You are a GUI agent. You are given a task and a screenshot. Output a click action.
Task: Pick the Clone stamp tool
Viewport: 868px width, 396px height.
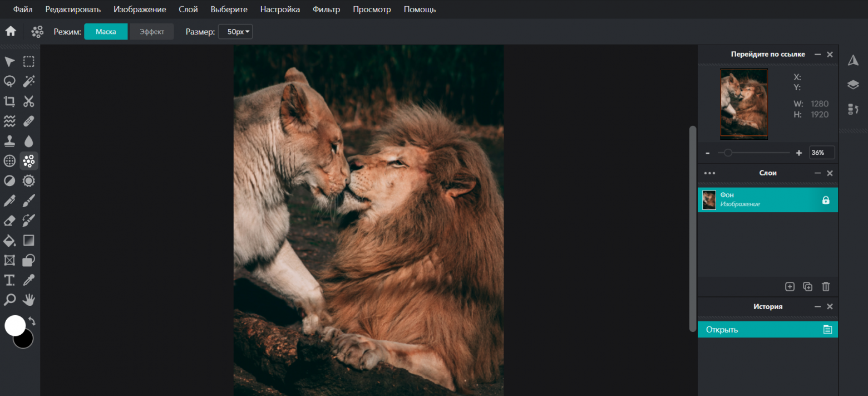point(9,141)
